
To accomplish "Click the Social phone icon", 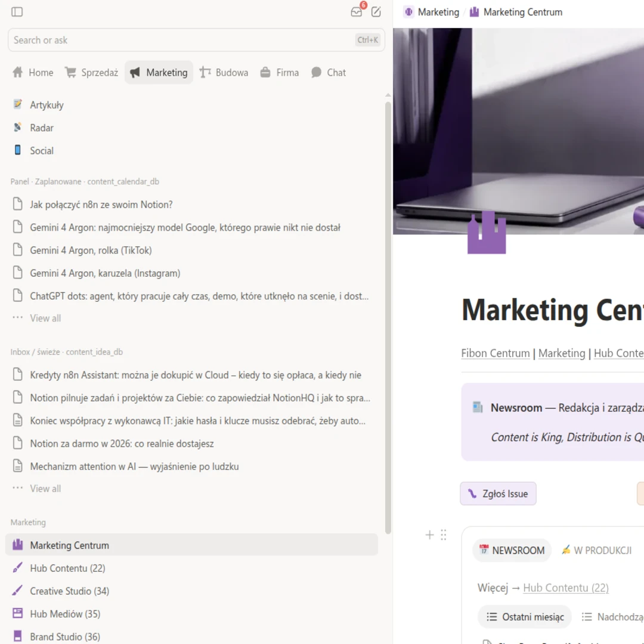I will click(x=17, y=150).
